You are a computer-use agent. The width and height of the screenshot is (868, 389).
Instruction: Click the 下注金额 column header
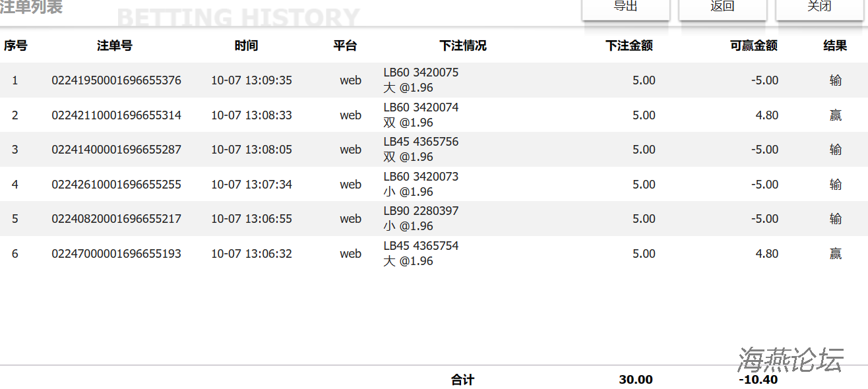(x=629, y=45)
